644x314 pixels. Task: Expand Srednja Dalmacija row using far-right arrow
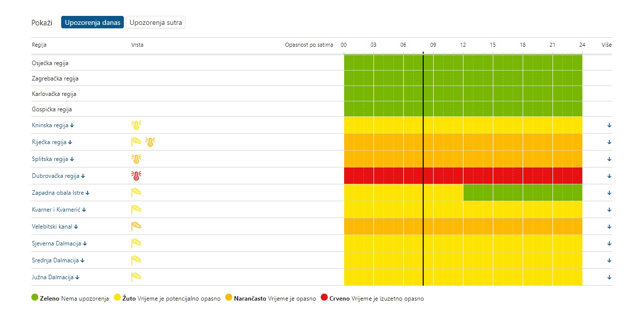pyautogui.click(x=609, y=260)
